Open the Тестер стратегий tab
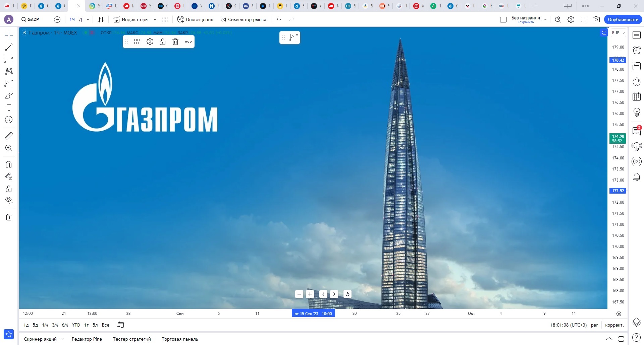644x345 pixels. pyautogui.click(x=132, y=339)
